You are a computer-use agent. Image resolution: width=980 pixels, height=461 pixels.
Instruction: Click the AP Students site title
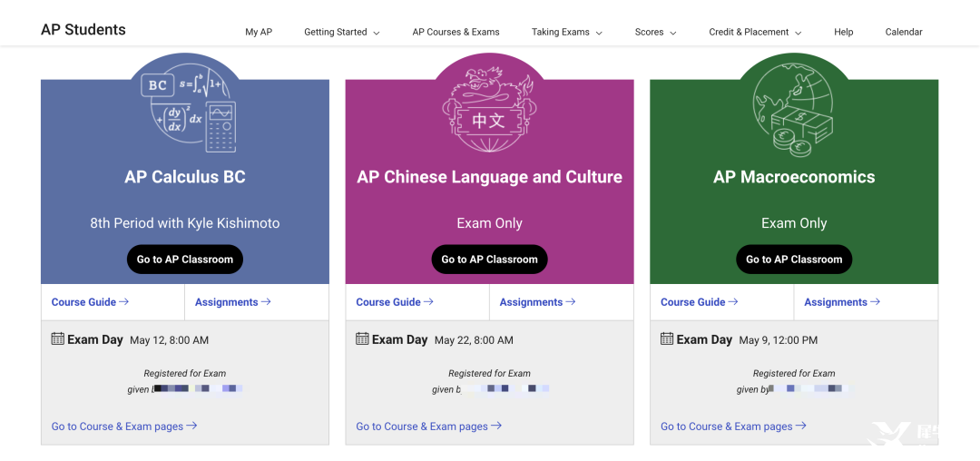pos(83,29)
